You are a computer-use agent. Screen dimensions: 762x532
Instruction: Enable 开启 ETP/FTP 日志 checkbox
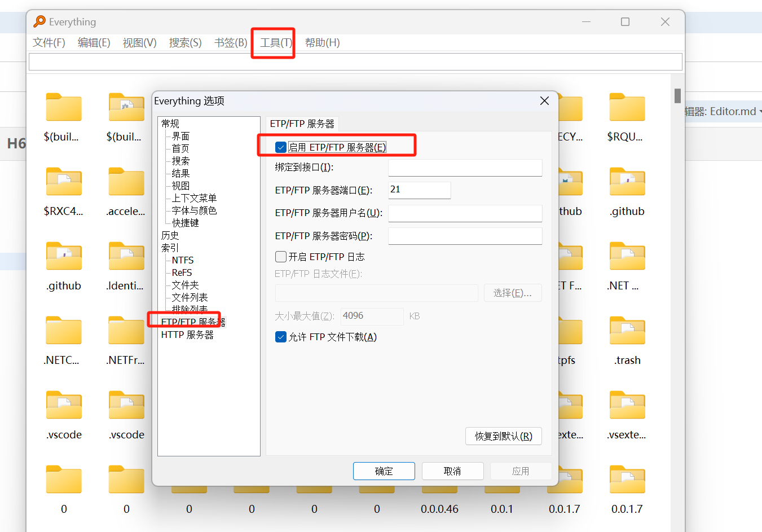(281, 257)
